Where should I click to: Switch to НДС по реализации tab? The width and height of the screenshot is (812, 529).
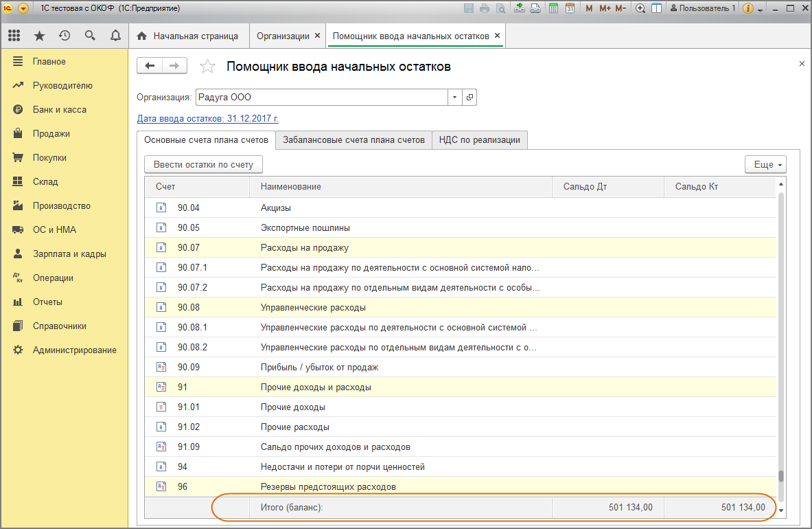coord(480,140)
